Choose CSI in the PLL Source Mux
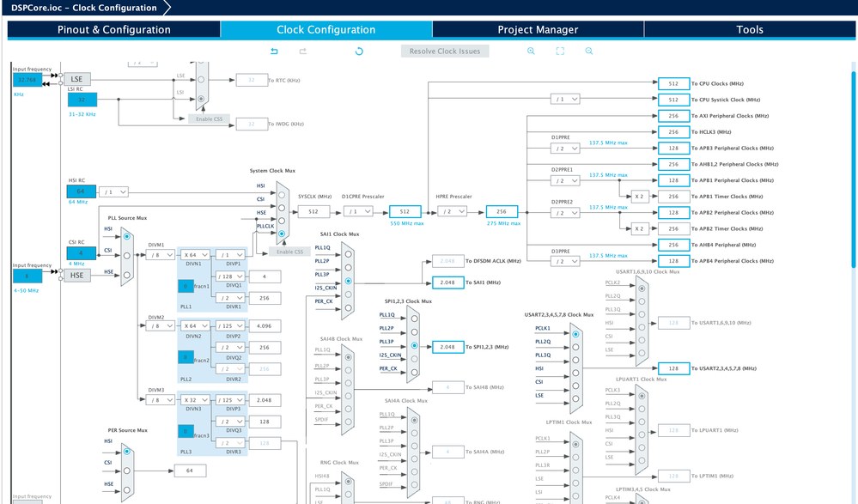 (126, 256)
